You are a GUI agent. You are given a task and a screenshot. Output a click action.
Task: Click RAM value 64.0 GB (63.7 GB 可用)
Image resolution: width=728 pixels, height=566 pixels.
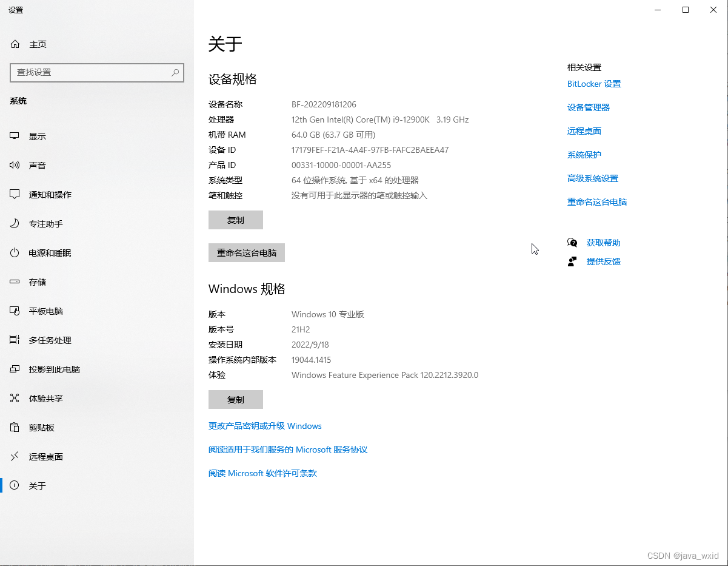[333, 135]
